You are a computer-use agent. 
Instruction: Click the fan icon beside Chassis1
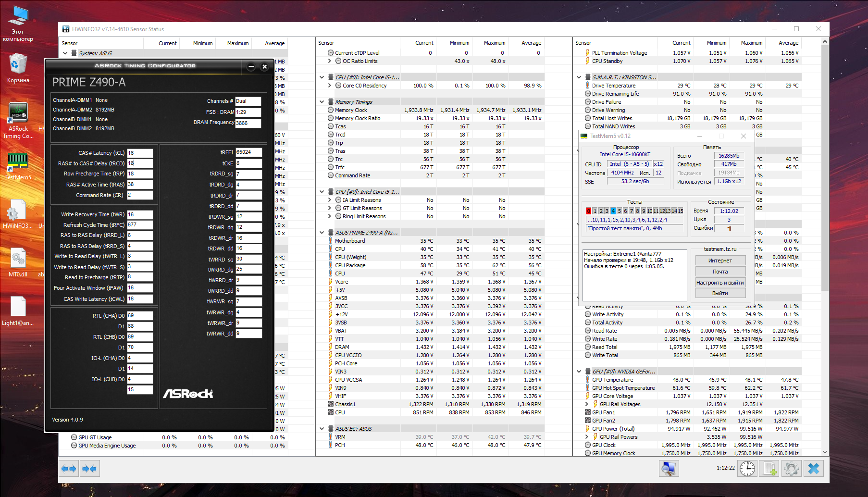(x=331, y=404)
